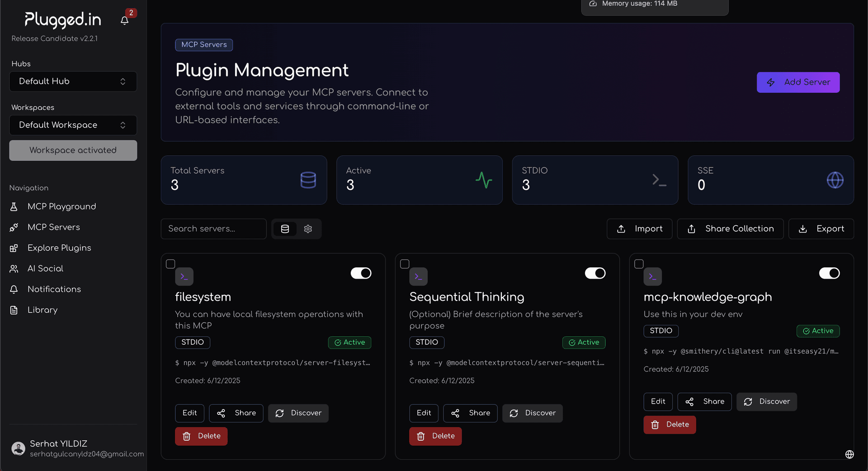Click the Workspace activated button
Screen dimensions: 868x471
click(73, 150)
